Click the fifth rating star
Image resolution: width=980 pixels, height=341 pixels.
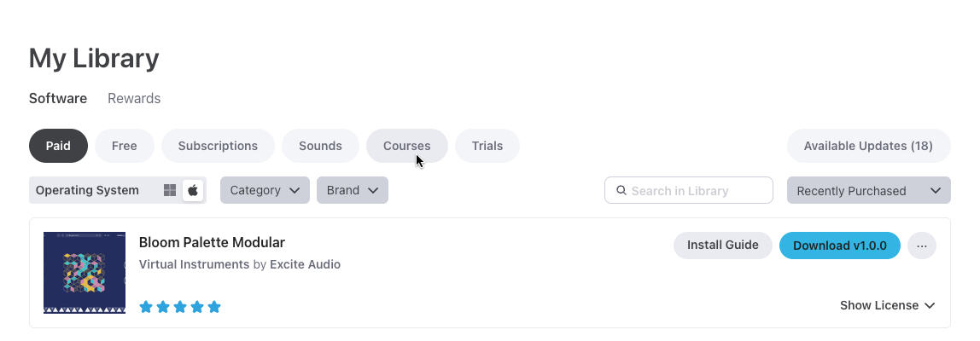click(214, 307)
